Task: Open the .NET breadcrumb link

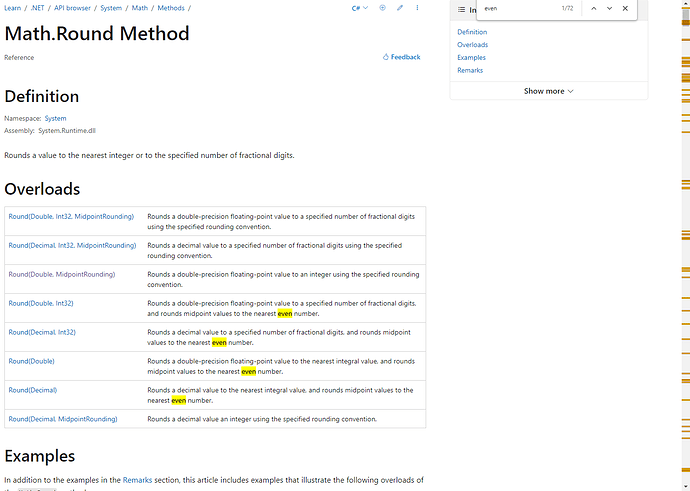Action: (x=37, y=8)
